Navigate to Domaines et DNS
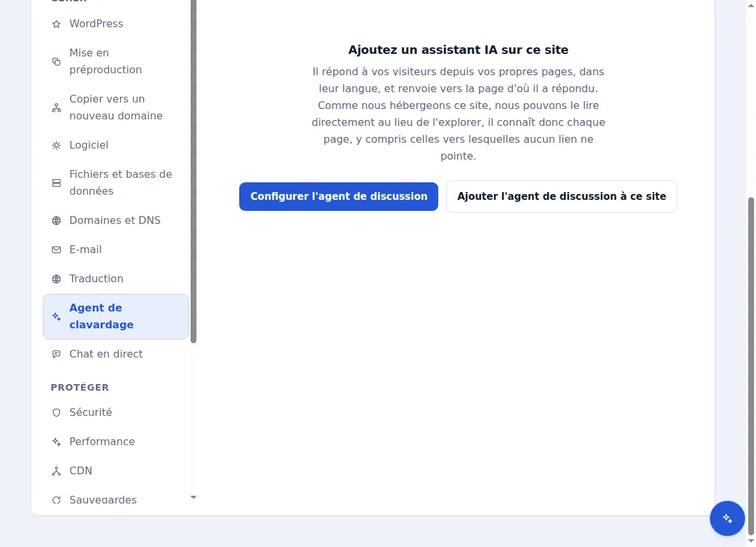The image size is (756, 547). 115,221
